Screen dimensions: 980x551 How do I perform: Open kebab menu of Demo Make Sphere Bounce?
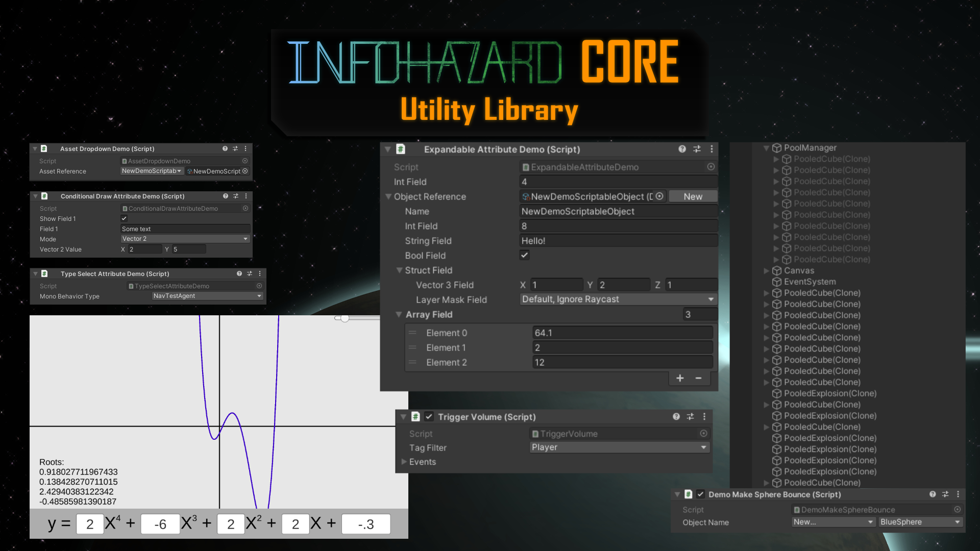pyautogui.click(x=958, y=494)
